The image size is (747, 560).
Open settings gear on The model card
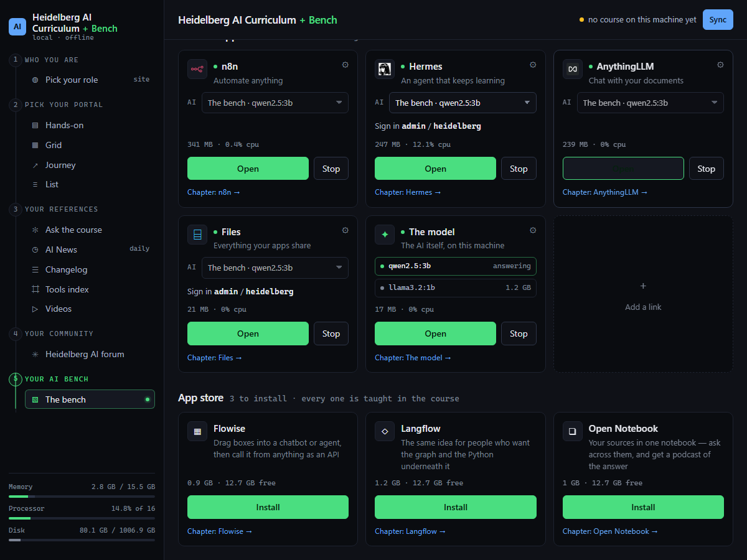533,230
